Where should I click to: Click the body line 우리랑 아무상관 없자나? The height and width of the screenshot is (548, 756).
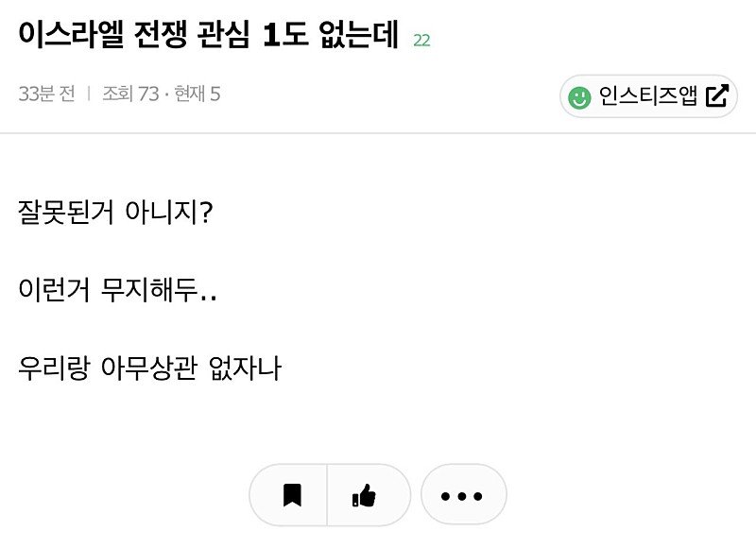(150, 368)
